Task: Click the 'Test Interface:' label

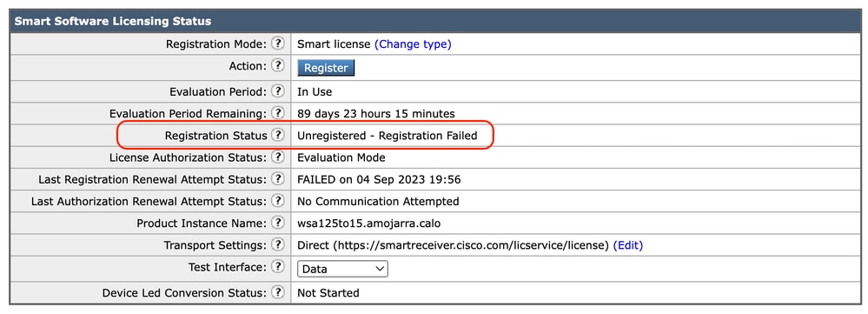Action: pyautogui.click(x=228, y=268)
